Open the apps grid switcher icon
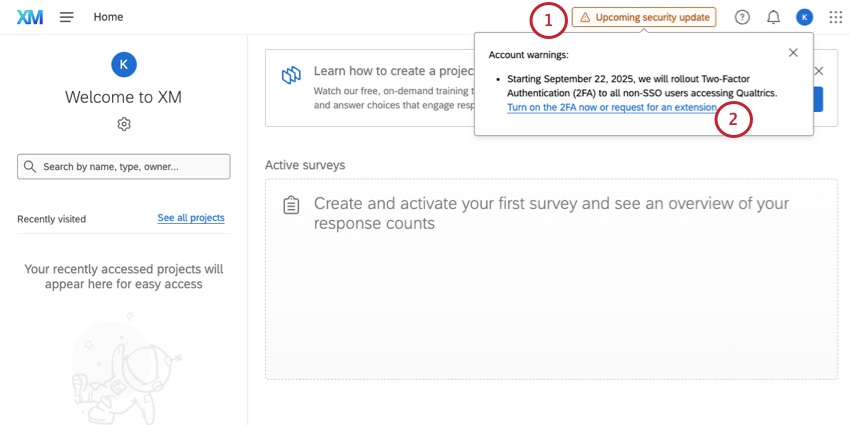 pos(835,17)
